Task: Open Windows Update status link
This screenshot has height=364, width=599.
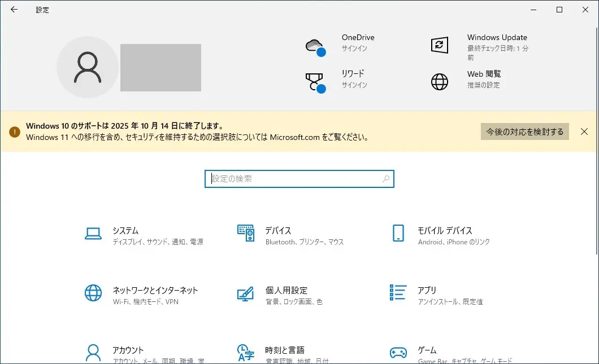Action: click(x=497, y=52)
